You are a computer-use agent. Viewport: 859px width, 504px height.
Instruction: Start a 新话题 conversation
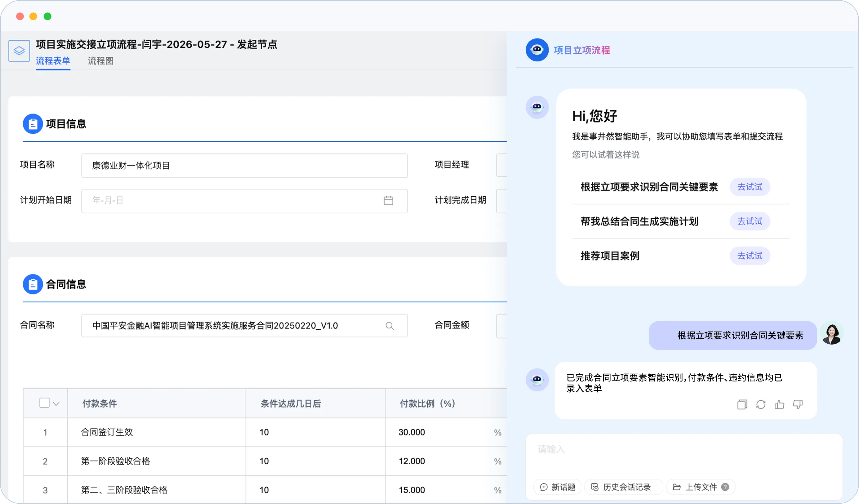[558, 487]
